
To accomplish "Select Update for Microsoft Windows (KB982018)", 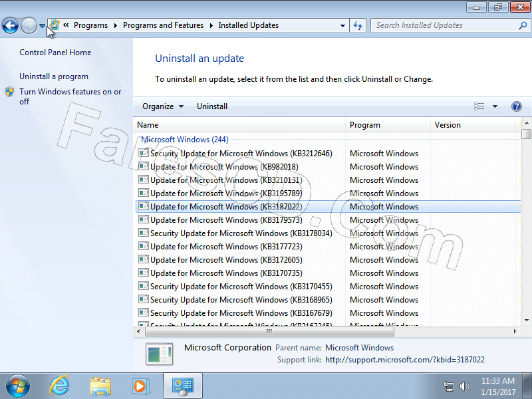I will point(328,167).
